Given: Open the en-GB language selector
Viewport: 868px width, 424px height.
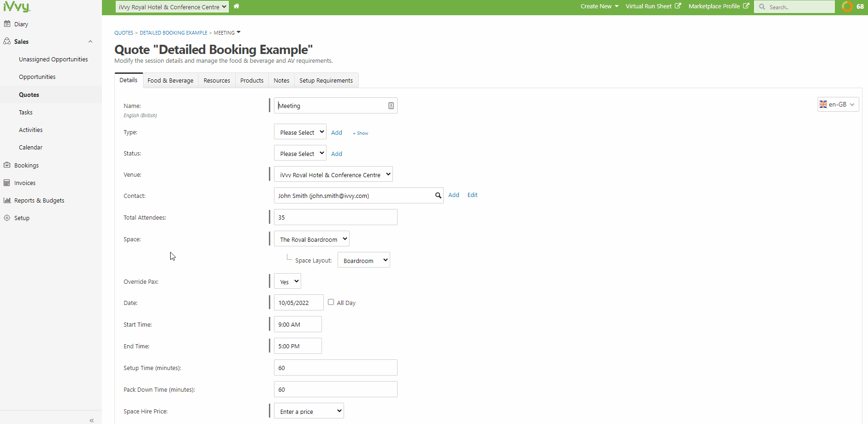Looking at the screenshot, I should pyautogui.click(x=838, y=104).
